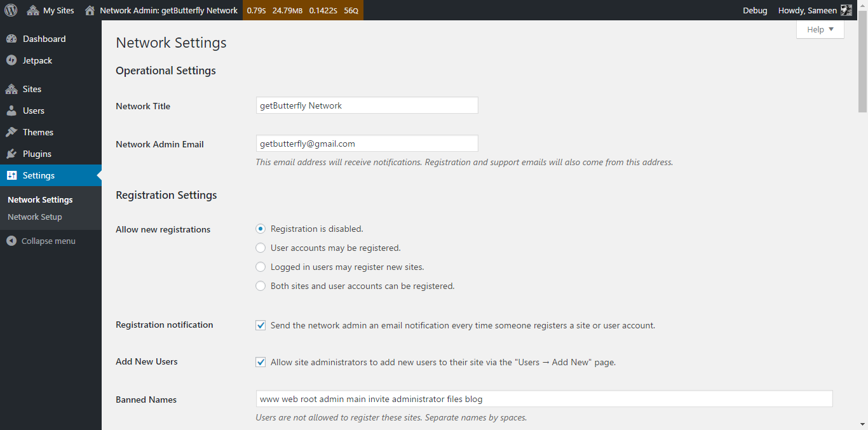Click the Users person icon
Screen dimensions: 868x430
pos(11,111)
